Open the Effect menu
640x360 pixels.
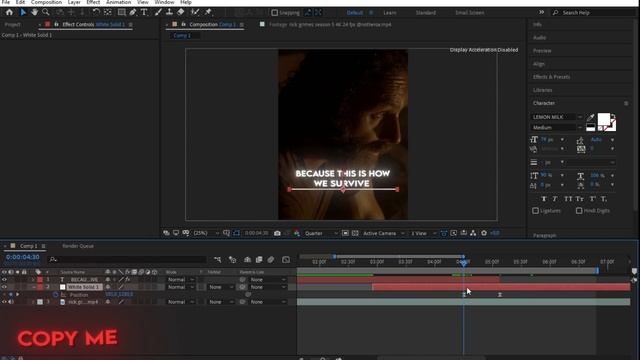tap(93, 2)
